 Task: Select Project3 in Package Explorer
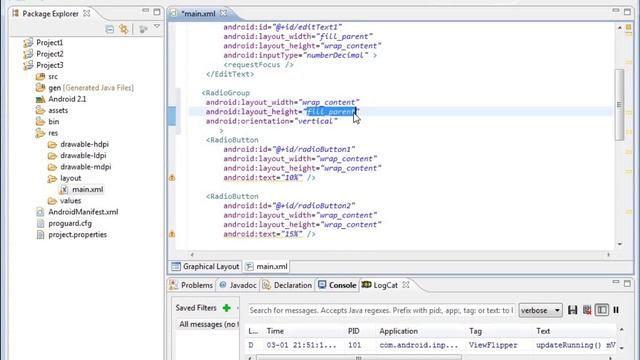pos(49,65)
